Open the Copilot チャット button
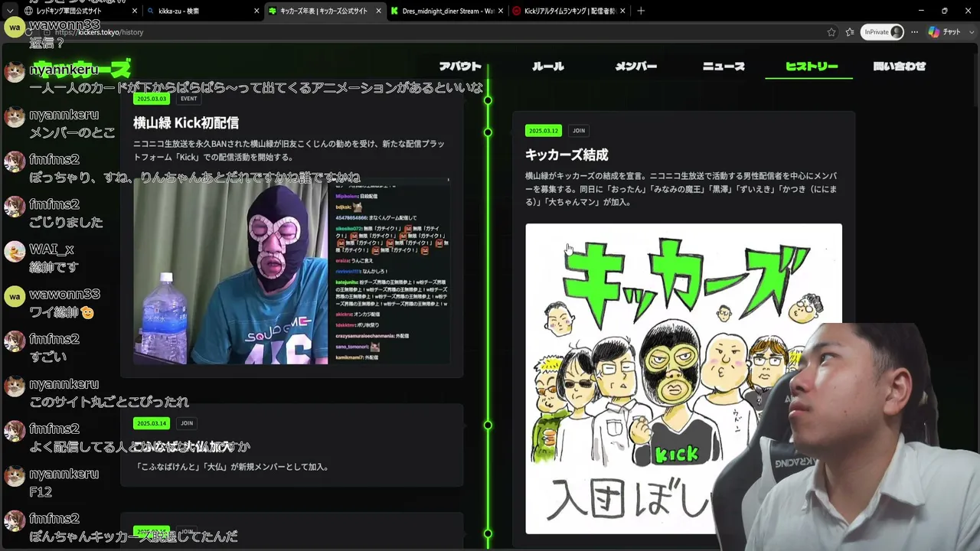 [x=944, y=32]
